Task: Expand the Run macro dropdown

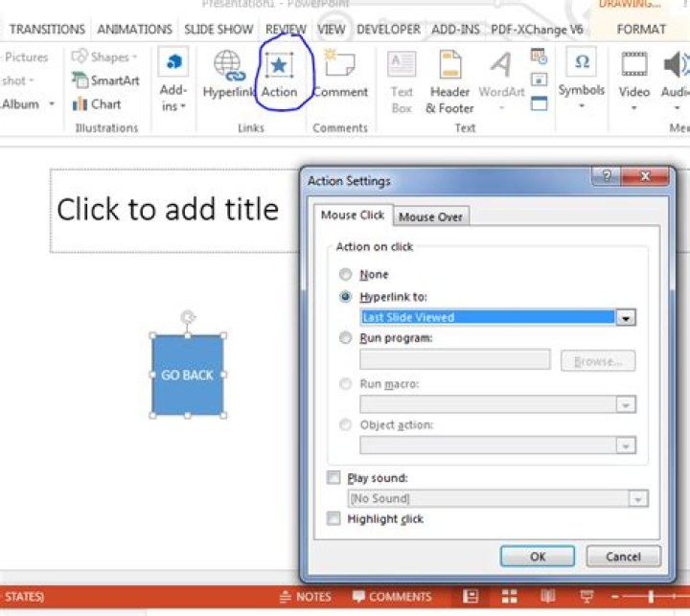Action: click(626, 404)
